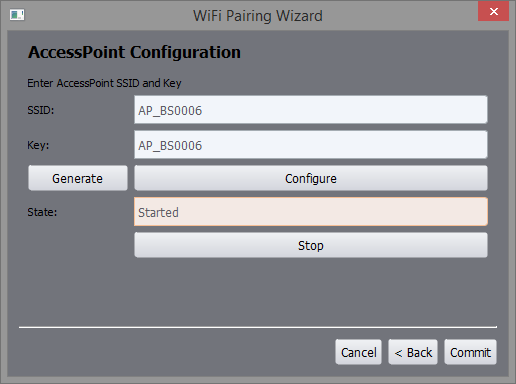516x384 pixels.
Task: Click the Generate button
Action: (x=78, y=178)
